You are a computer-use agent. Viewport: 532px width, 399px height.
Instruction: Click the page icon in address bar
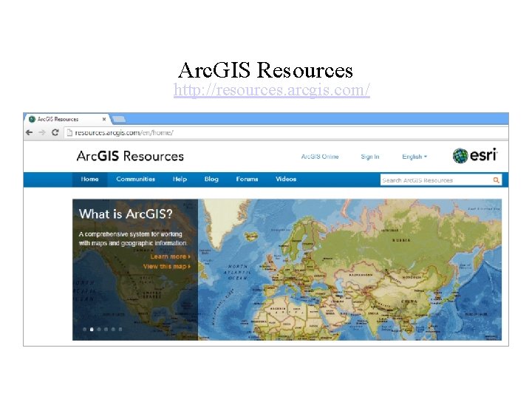point(69,133)
